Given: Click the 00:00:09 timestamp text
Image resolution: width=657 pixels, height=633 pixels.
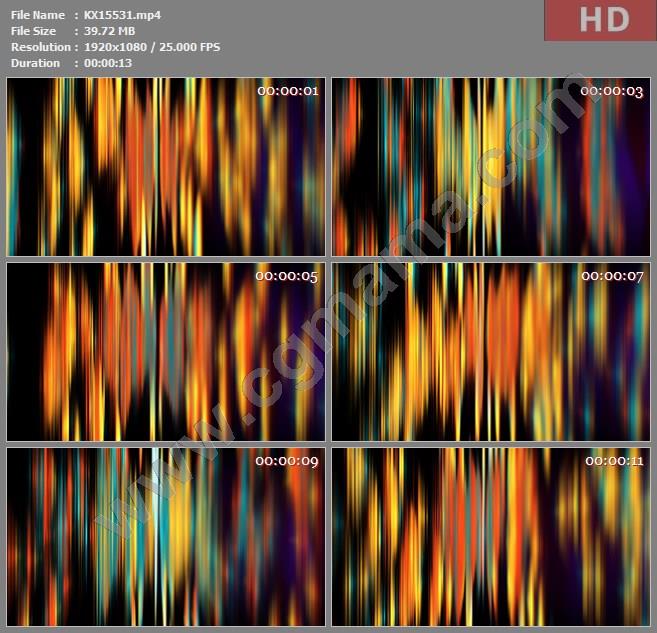Looking at the screenshot, I should coord(287,461).
